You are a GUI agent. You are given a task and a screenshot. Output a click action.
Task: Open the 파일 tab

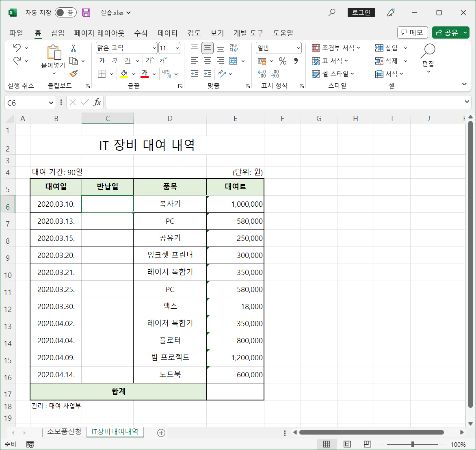(x=16, y=33)
